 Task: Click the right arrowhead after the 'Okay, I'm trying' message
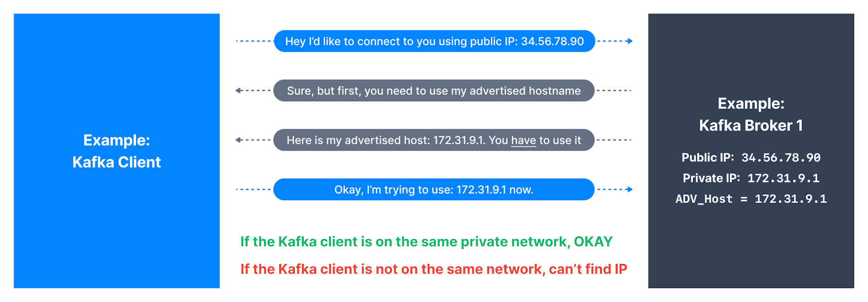tap(630, 189)
